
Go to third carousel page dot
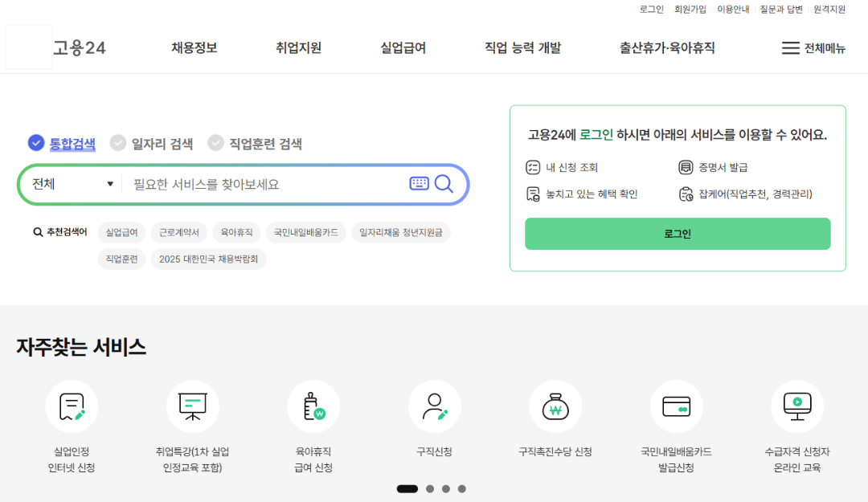coord(446,488)
